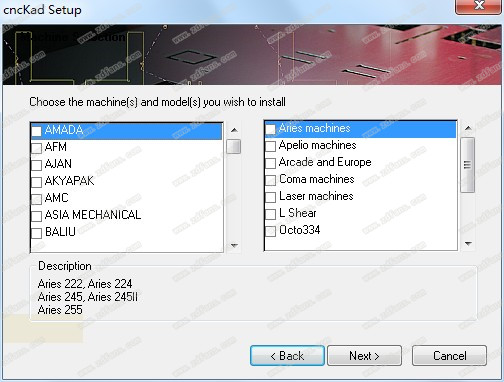Check the ASIA MECHANICAL checkbox
Screen dimensions: 504x382
(x=37, y=216)
